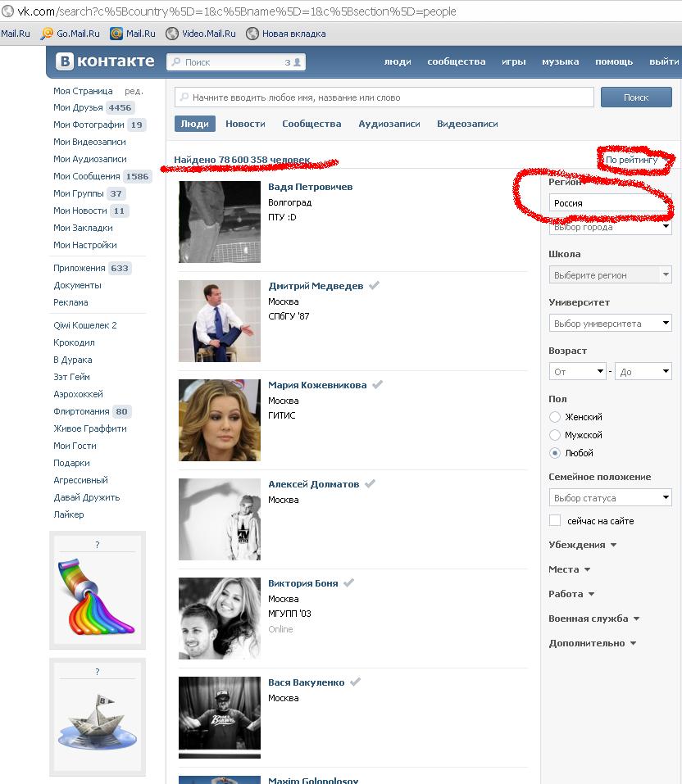682x784 pixels.
Task: Open Мои Группы in sidebar
Action: click(x=79, y=193)
